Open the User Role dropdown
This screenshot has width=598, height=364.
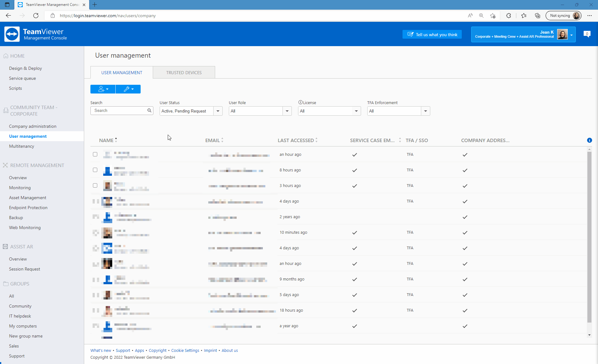[x=287, y=111]
